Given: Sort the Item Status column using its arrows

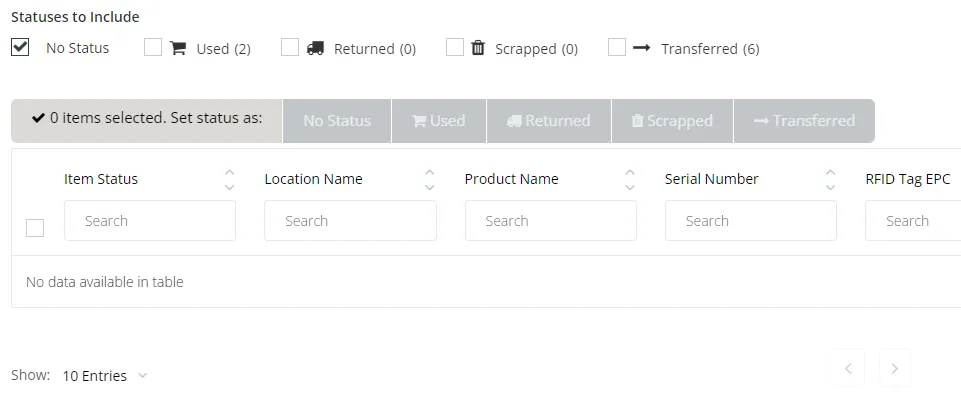Looking at the screenshot, I should [229, 179].
